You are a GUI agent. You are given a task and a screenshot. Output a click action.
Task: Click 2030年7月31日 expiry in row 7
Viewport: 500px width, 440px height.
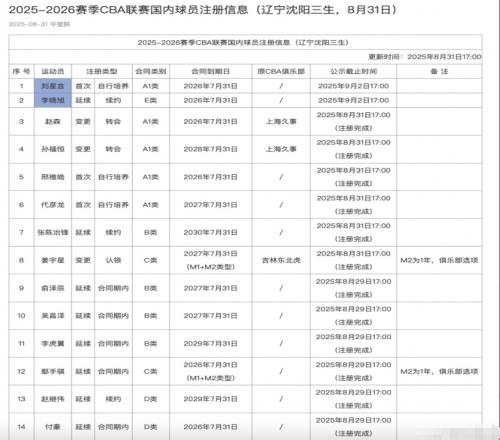[x=210, y=232]
